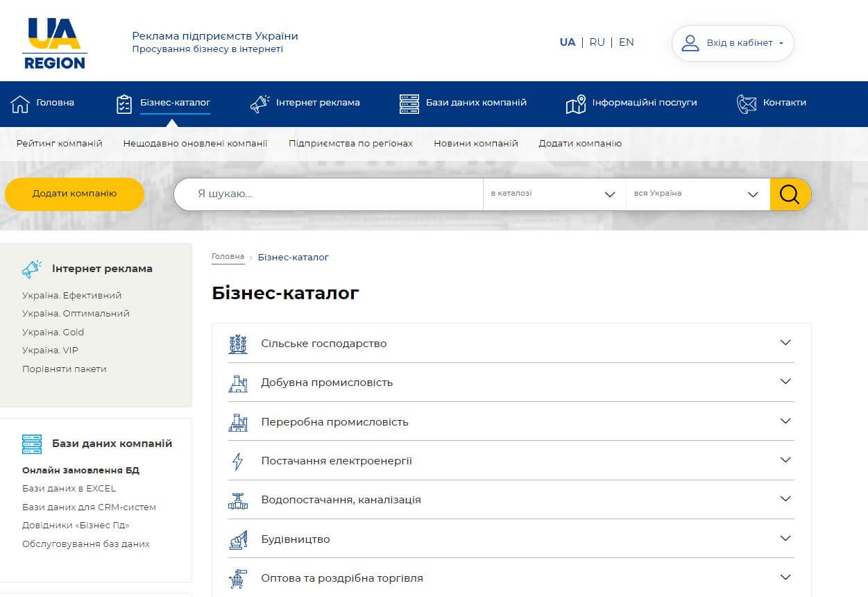Expand the Будівництво category chevron
Viewport: 868px width, 597px height.
click(x=785, y=537)
